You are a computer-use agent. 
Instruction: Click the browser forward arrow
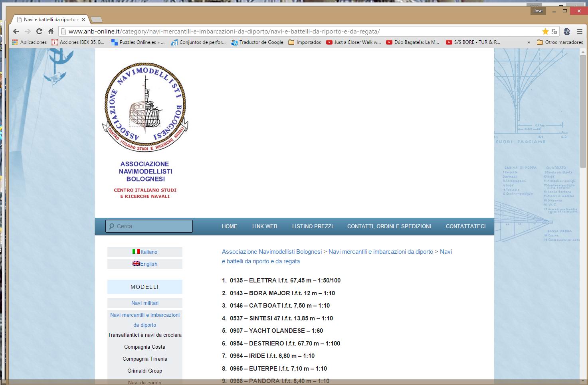pyautogui.click(x=28, y=31)
